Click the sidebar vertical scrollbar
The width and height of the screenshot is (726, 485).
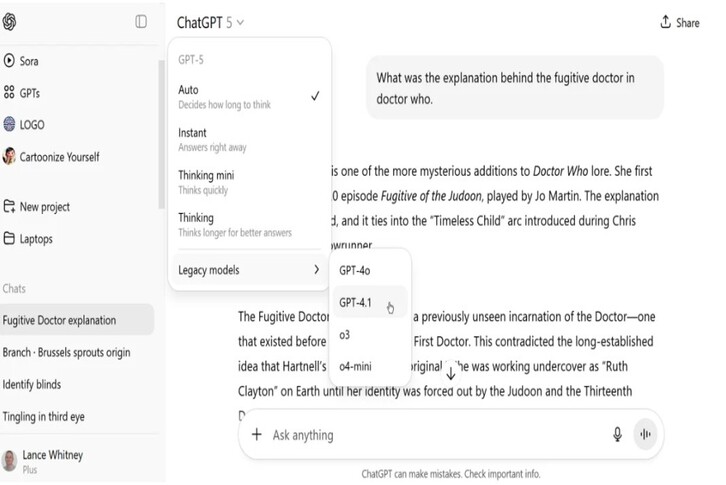[x=161, y=134]
